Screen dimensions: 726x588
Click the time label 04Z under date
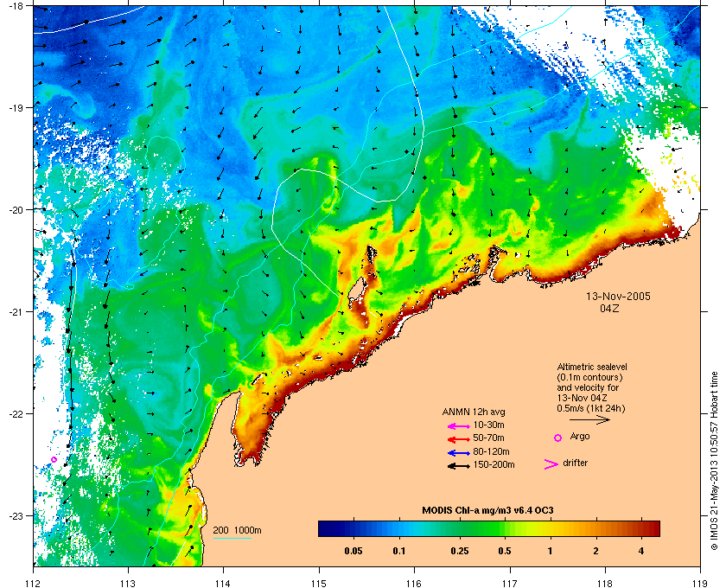pos(609,308)
